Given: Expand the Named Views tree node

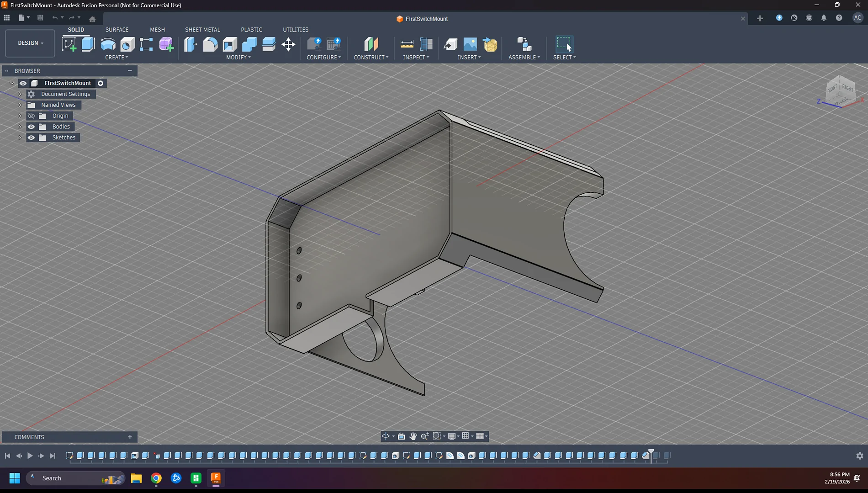Looking at the screenshot, I should pos(20,105).
